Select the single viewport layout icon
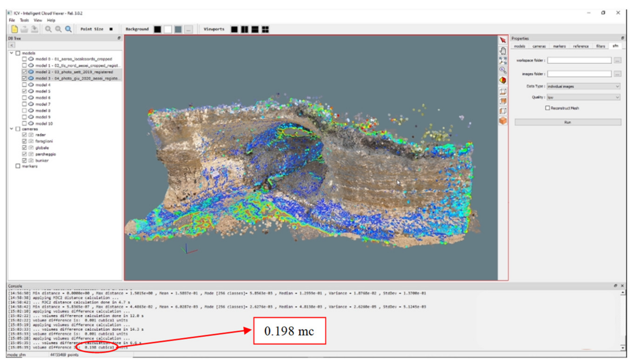The height and width of the screenshot is (364, 632). pyautogui.click(x=235, y=29)
